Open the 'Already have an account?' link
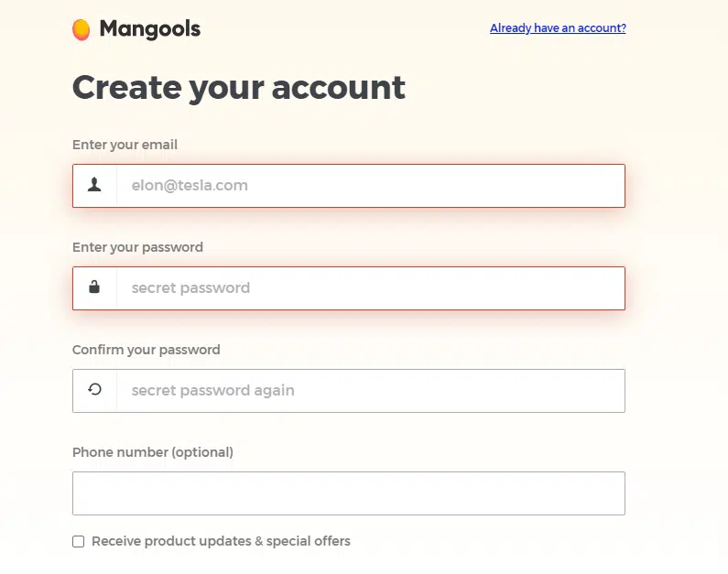 [x=558, y=27]
